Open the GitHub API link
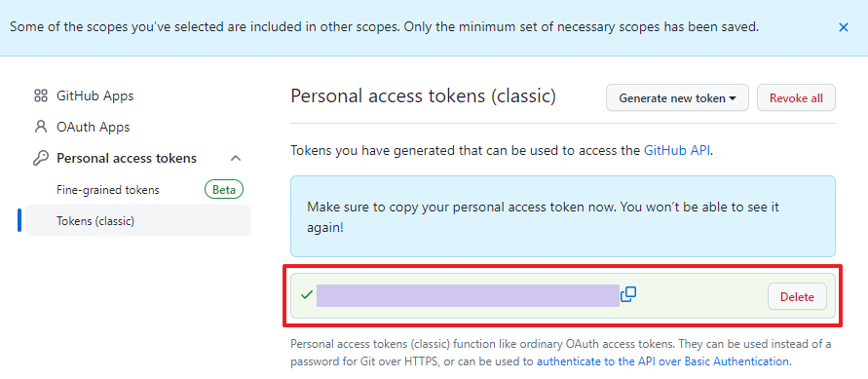Viewport: 868px width, 379px height. [677, 150]
